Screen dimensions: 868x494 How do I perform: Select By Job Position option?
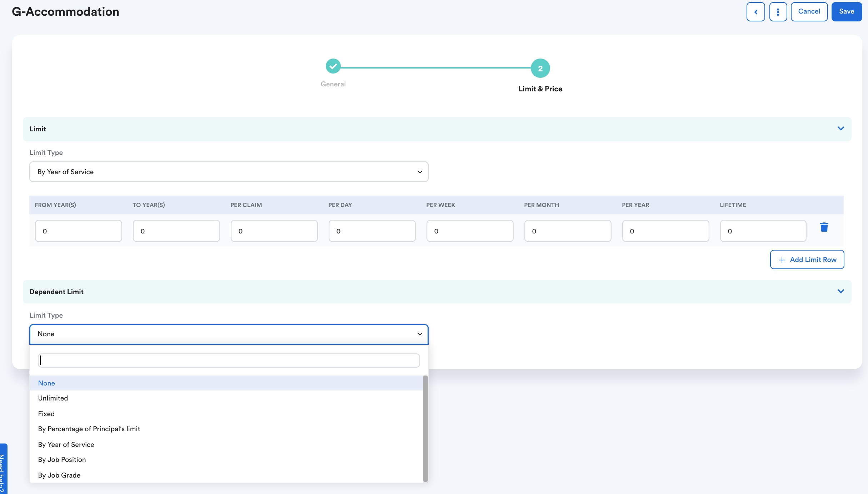[x=226, y=459]
